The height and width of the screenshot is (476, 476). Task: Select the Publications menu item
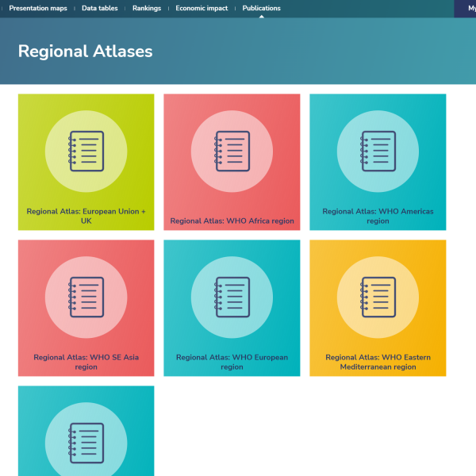(x=261, y=8)
